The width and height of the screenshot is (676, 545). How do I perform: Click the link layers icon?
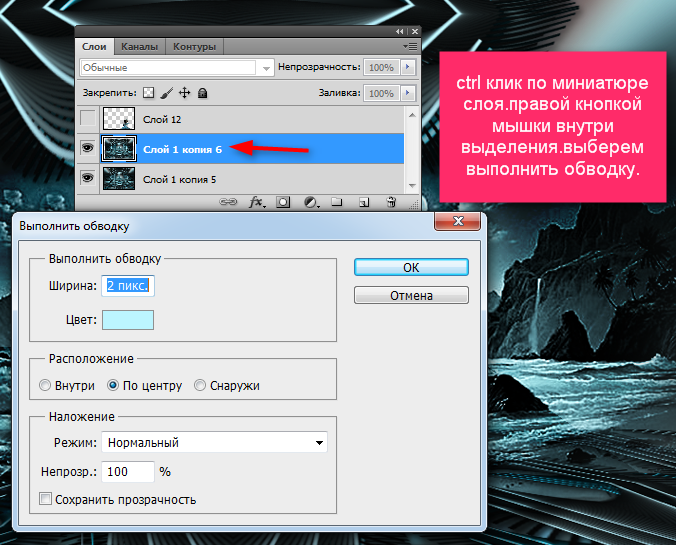[228, 201]
